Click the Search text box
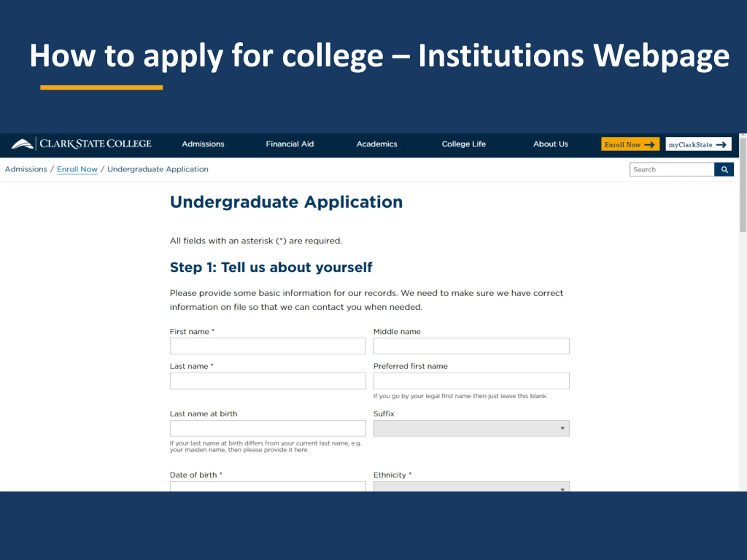The width and height of the screenshot is (747, 560). 672,169
